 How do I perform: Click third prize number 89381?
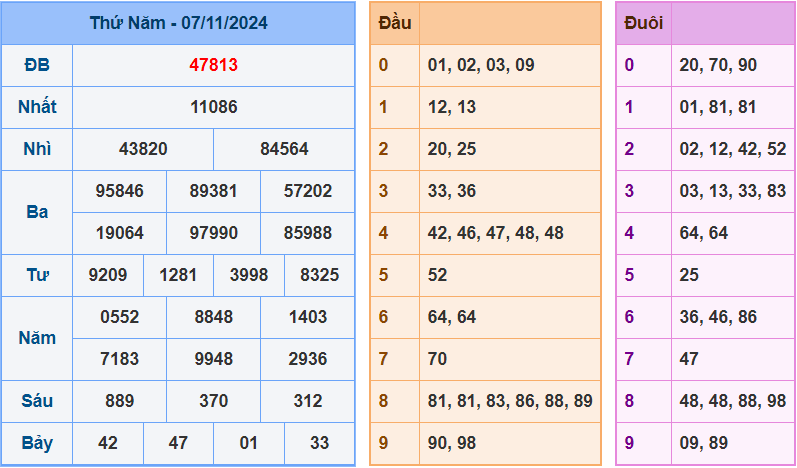pyautogui.click(x=213, y=191)
